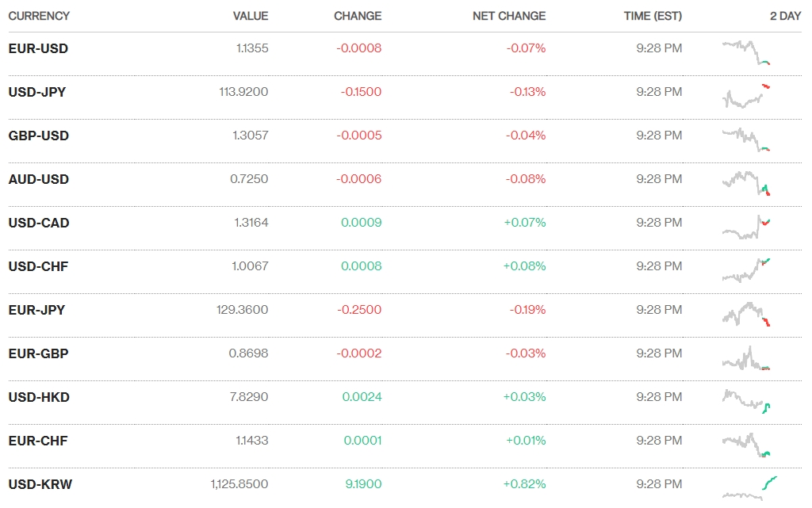View the EUR-USD 2 day sparkline chart
Image resolution: width=812 pixels, height=508 pixels.
point(746,52)
